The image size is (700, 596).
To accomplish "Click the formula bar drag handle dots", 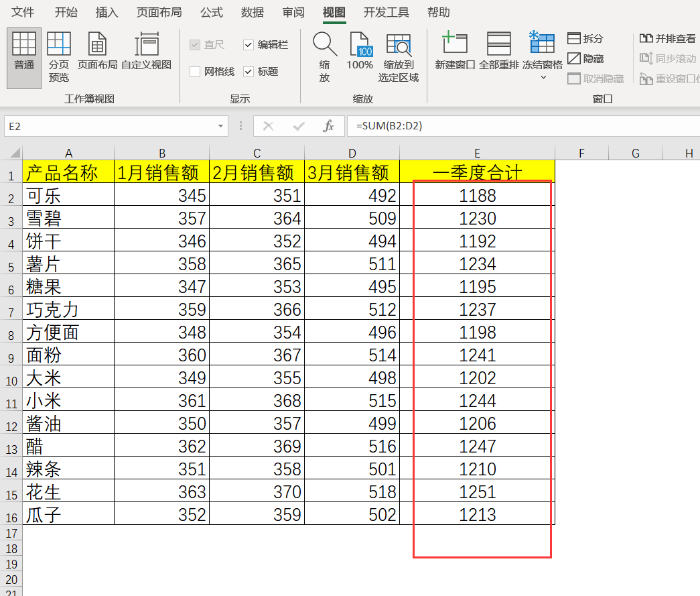I will pyautogui.click(x=240, y=127).
